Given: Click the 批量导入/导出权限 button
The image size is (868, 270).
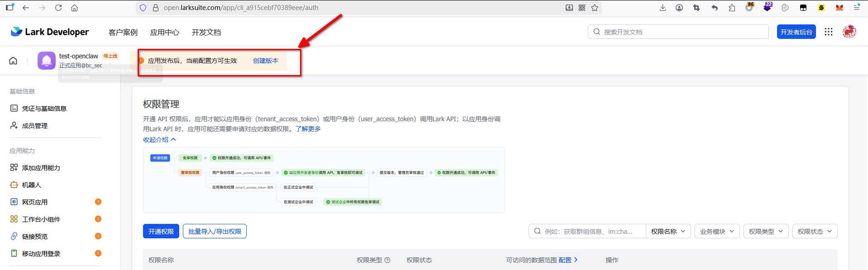Looking at the screenshot, I should tap(215, 231).
